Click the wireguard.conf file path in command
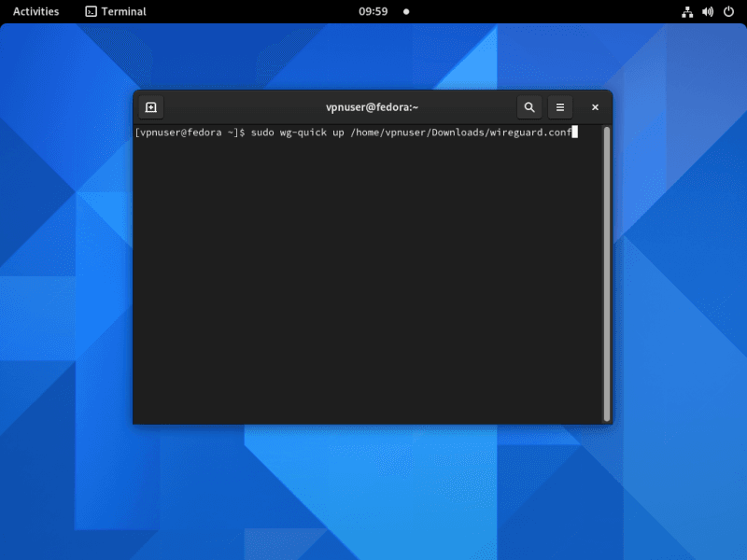Image resolution: width=747 pixels, height=560 pixels. [460, 133]
